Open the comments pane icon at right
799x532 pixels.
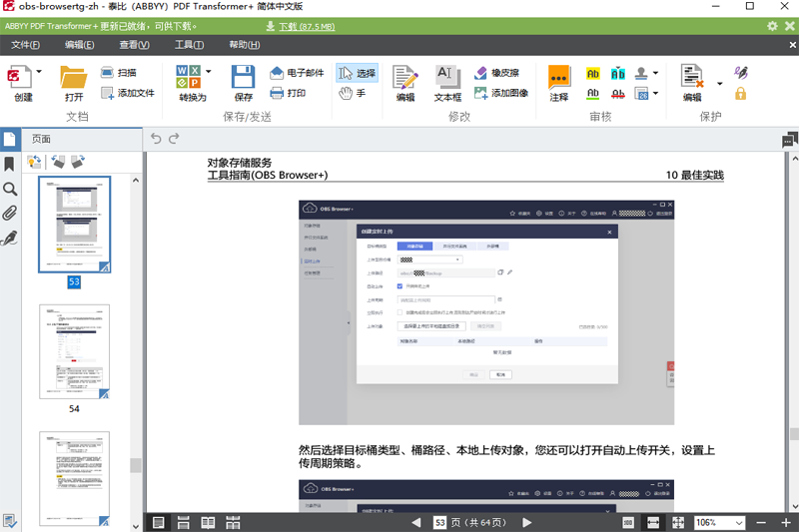790,140
